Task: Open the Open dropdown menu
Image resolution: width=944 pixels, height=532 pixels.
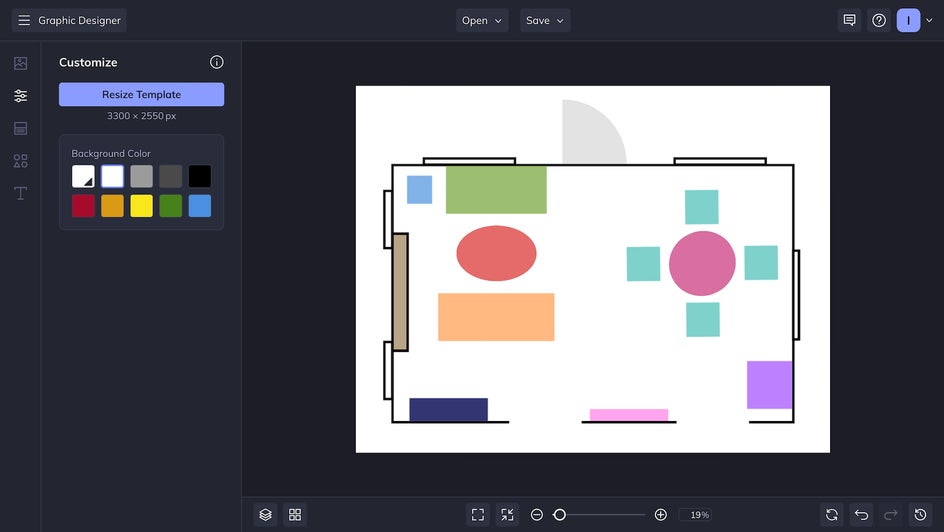Action: point(482,20)
